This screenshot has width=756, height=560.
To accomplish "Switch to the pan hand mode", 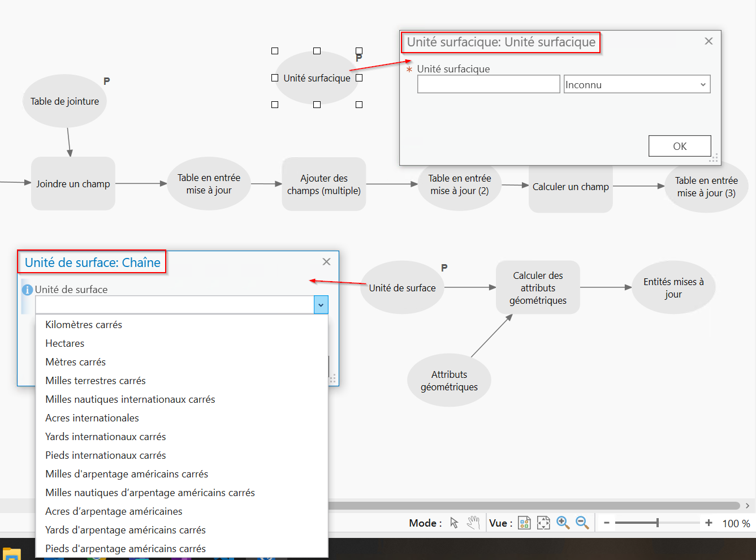I will [x=473, y=523].
